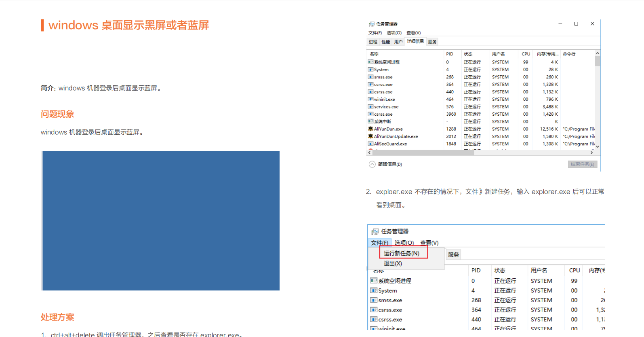This screenshot has width=644, height=337.
Task: Collapse details via the 简略信息(D) chevron
Action: [x=372, y=164]
